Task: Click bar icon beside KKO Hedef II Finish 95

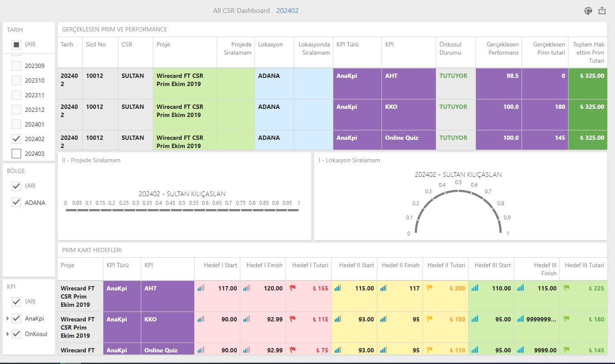Action: (383, 319)
